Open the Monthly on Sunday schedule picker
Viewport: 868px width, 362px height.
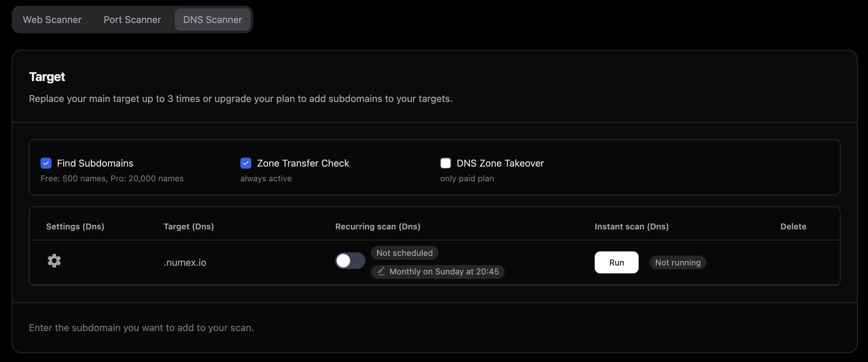[437, 271]
